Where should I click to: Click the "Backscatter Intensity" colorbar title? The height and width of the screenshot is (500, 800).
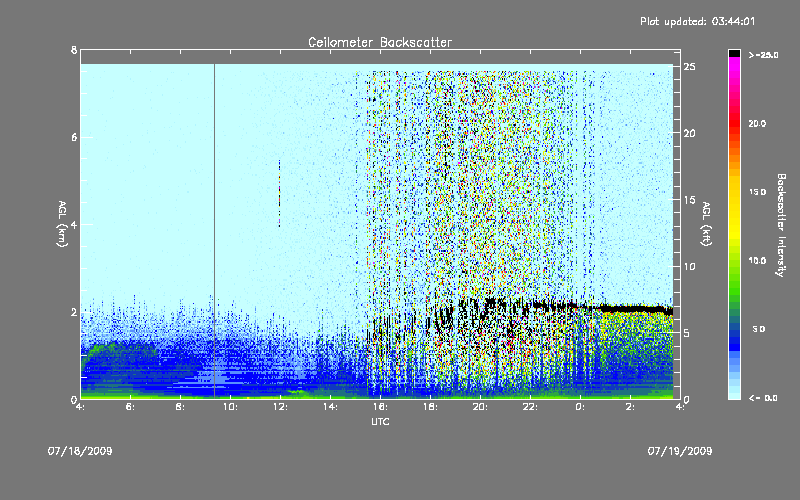781,225
